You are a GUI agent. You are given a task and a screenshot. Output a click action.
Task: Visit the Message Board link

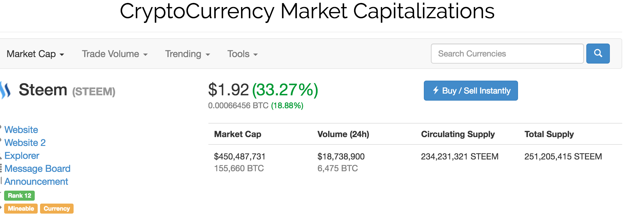(37, 169)
